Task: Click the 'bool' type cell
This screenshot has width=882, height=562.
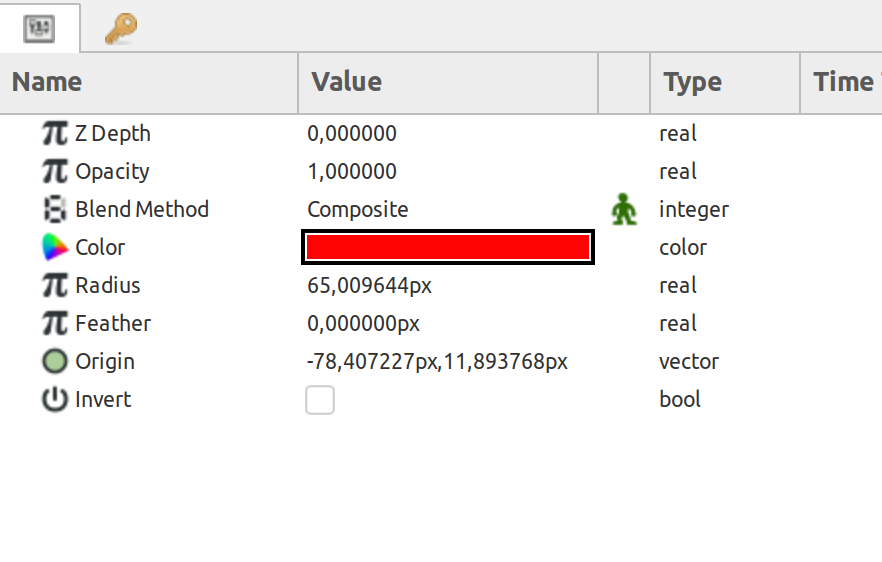Action: click(x=680, y=399)
